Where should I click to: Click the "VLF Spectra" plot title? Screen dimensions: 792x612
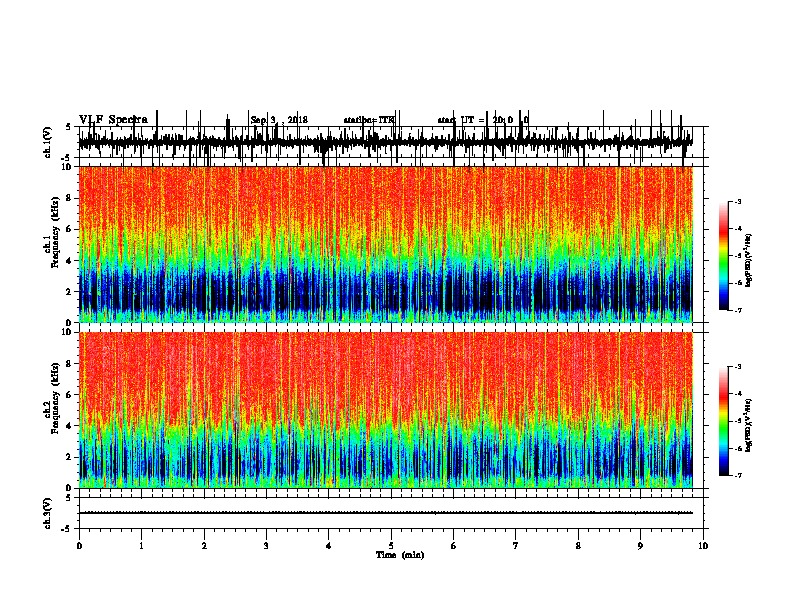(x=113, y=120)
